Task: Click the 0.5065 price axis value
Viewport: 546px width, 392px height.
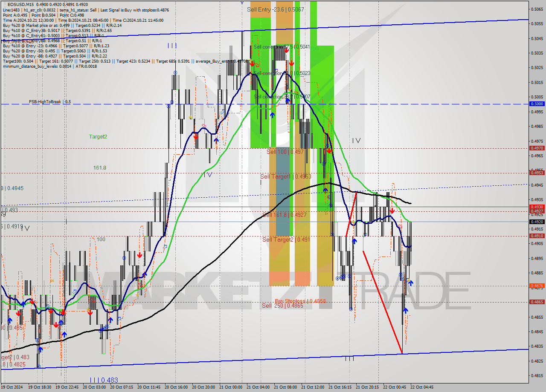Action: pos(536,9)
